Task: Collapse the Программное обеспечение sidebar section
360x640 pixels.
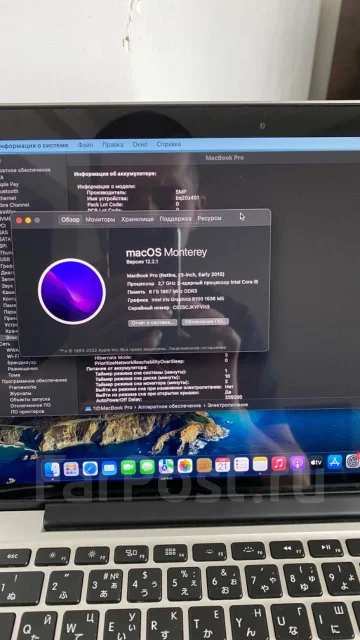Action: [x=34, y=380]
